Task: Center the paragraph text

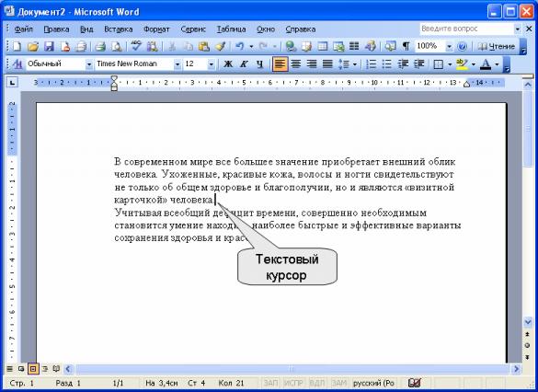Action: [296, 64]
